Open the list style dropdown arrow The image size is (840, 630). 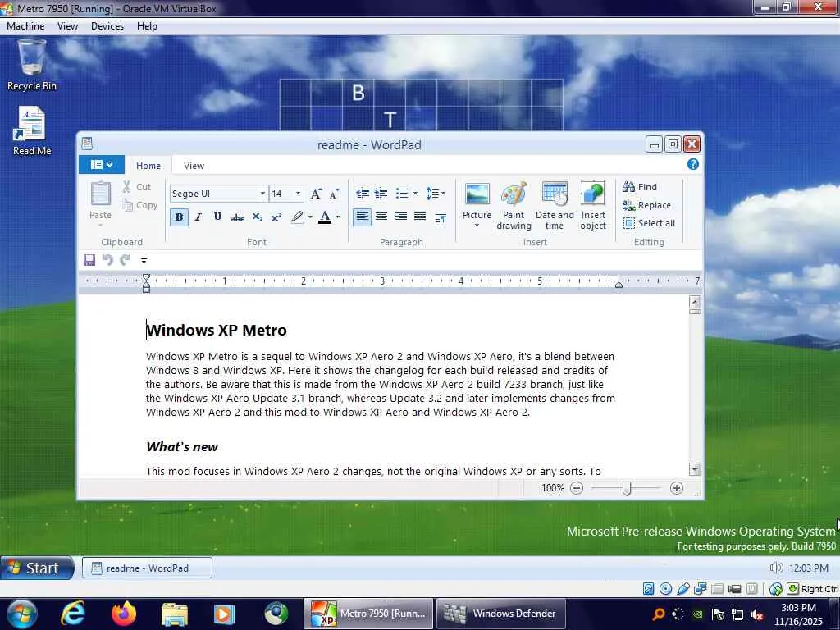click(415, 194)
